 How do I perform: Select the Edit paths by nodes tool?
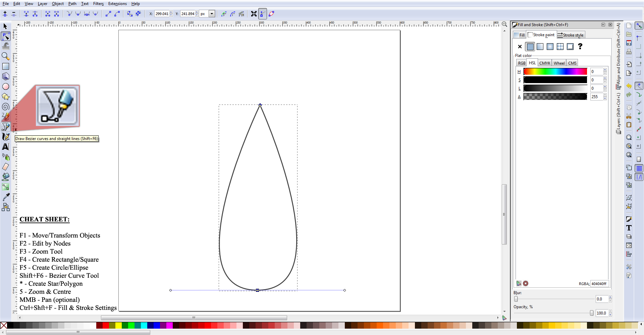pos(6,36)
